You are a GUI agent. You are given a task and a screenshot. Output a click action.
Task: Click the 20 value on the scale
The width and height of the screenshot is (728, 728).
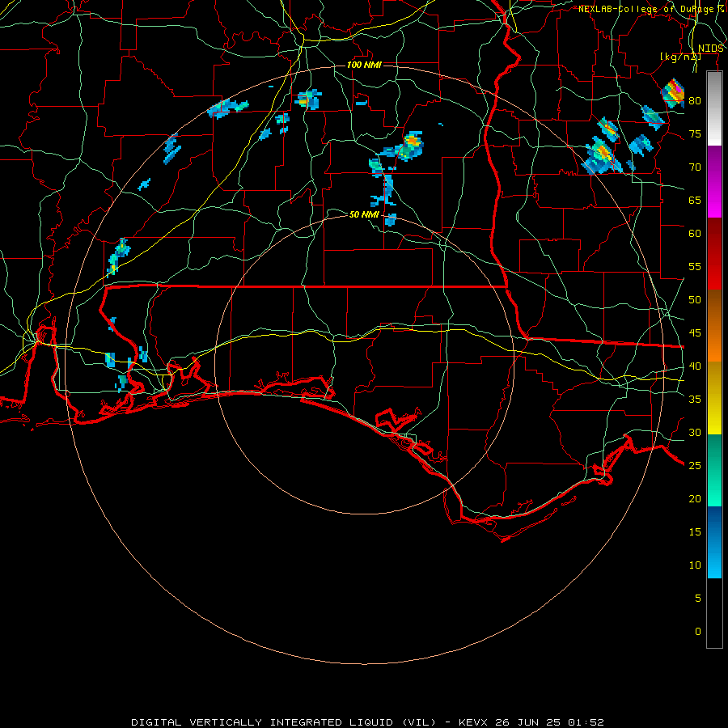point(695,498)
